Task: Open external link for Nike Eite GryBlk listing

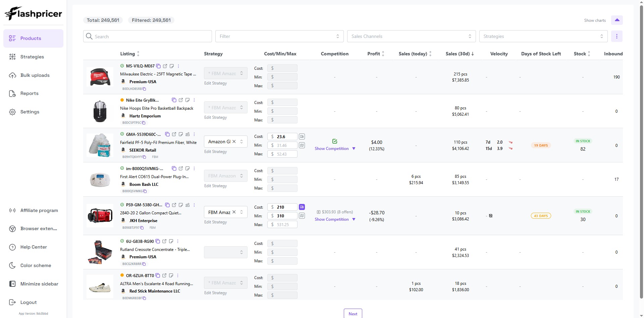Action: [181, 100]
